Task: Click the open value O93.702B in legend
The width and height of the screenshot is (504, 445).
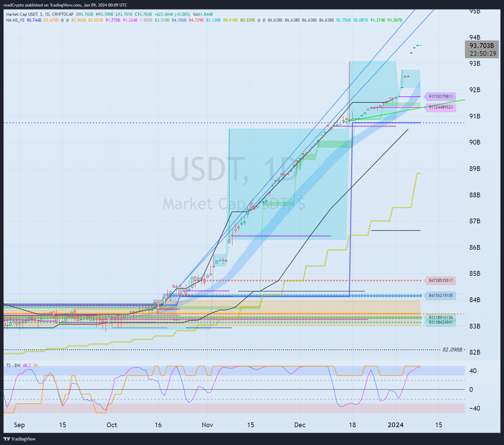Action: pyautogui.click(x=85, y=14)
